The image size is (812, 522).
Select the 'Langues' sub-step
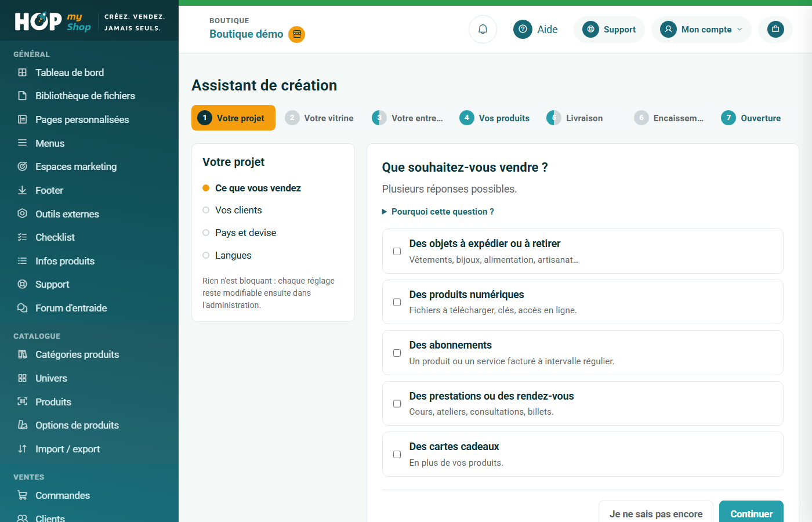point(233,255)
